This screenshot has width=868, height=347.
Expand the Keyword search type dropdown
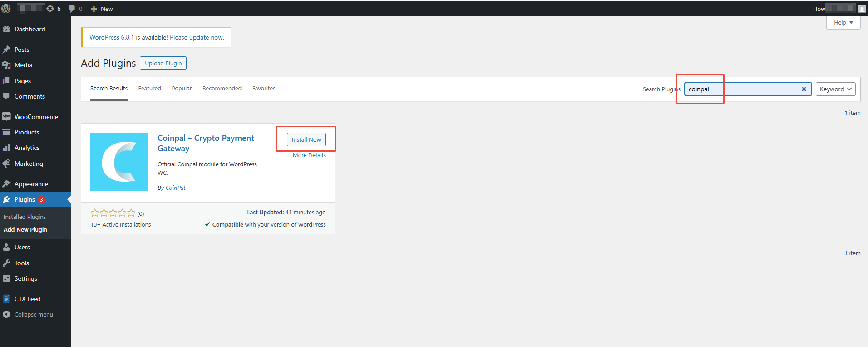(x=835, y=89)
